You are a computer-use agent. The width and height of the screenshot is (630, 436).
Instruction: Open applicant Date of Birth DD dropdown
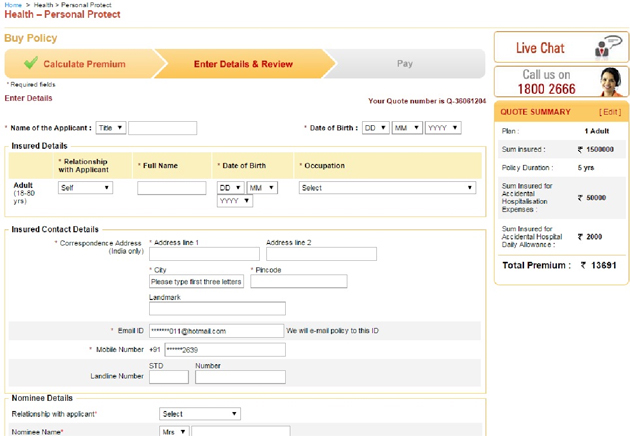coord(376,128)
